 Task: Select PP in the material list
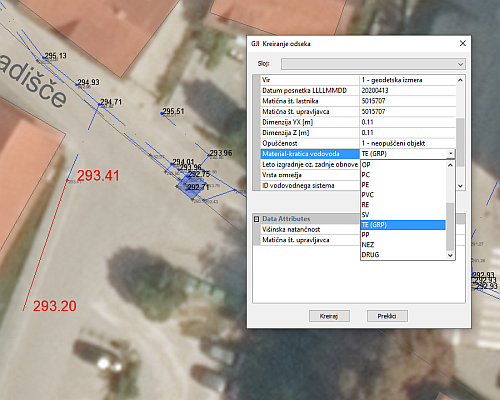tap(403, 235)
